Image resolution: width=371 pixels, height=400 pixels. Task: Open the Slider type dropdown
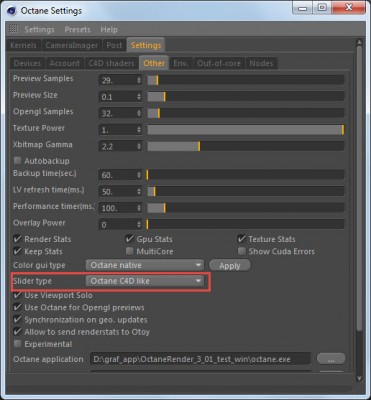(145, 281)
